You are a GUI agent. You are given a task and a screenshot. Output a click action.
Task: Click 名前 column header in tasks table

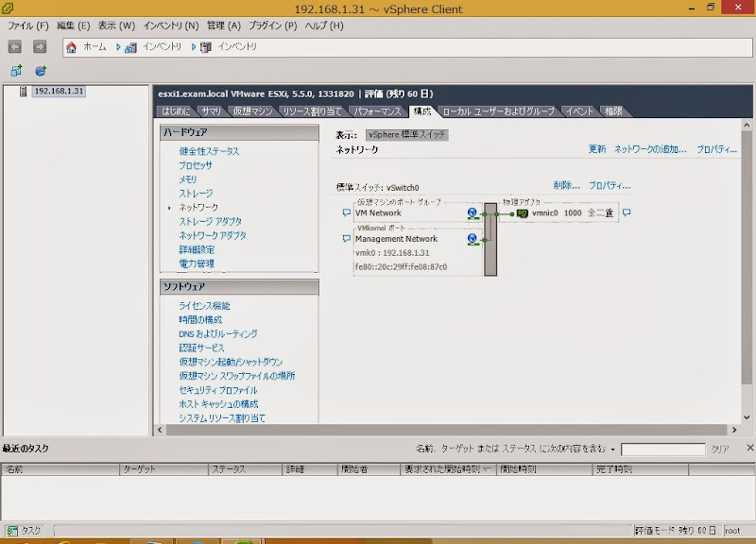pos(60,469)
